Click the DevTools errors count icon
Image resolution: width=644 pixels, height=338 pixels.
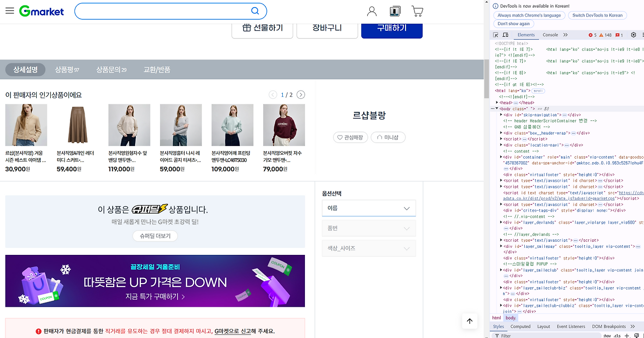[x=592, y=35]
